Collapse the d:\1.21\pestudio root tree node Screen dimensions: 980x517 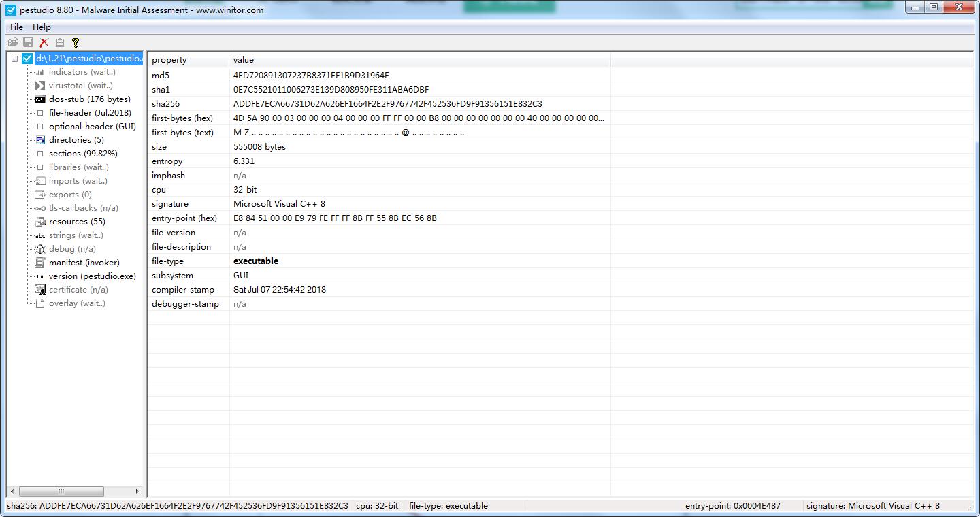[x=15, y=59]
